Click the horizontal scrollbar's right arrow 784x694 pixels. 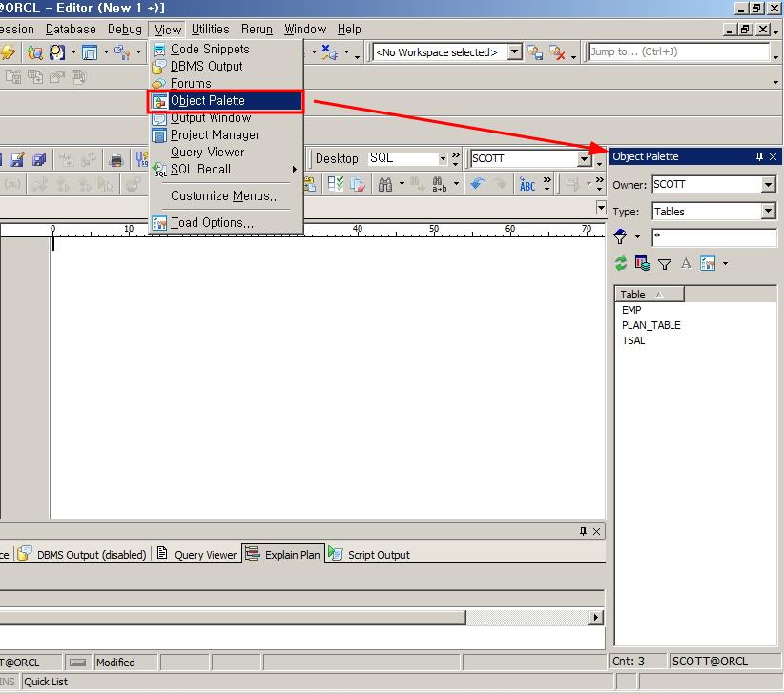596,618
